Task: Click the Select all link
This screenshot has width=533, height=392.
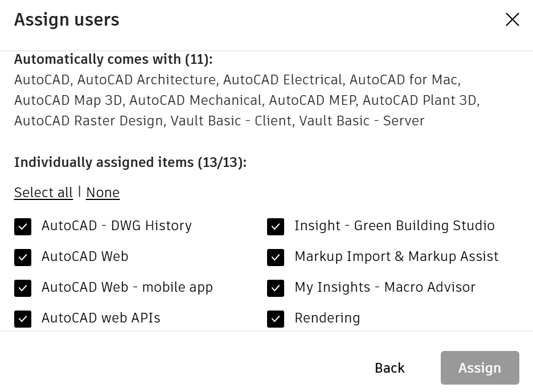Action: click(x=43, y=193)
